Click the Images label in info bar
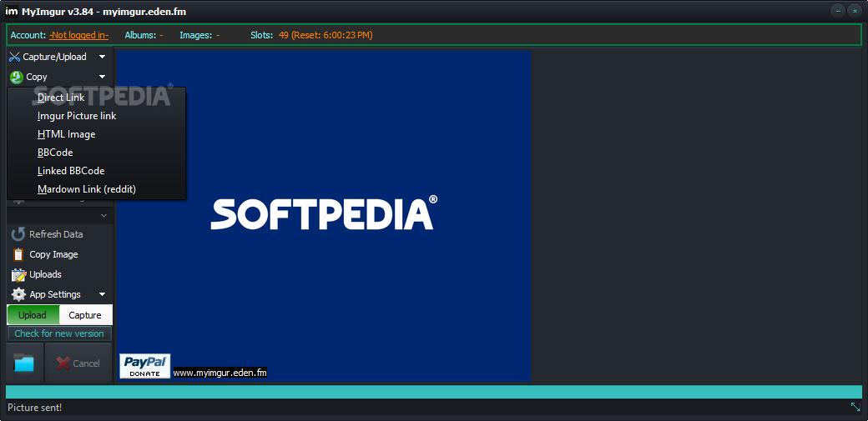868x421 pixels. (196, 35)
